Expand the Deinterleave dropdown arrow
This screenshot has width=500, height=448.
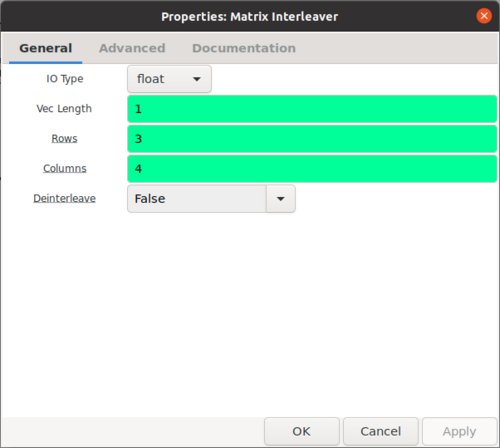coord(281,199)
